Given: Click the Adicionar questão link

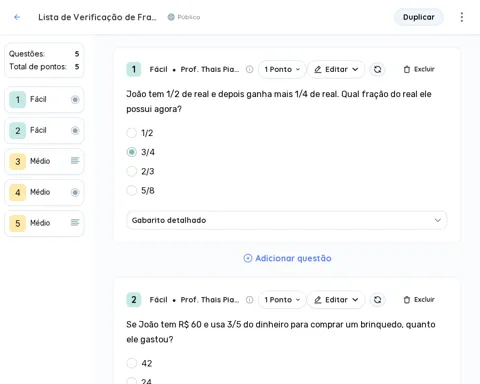Looking at the screenshot, I should coord(287,258).
